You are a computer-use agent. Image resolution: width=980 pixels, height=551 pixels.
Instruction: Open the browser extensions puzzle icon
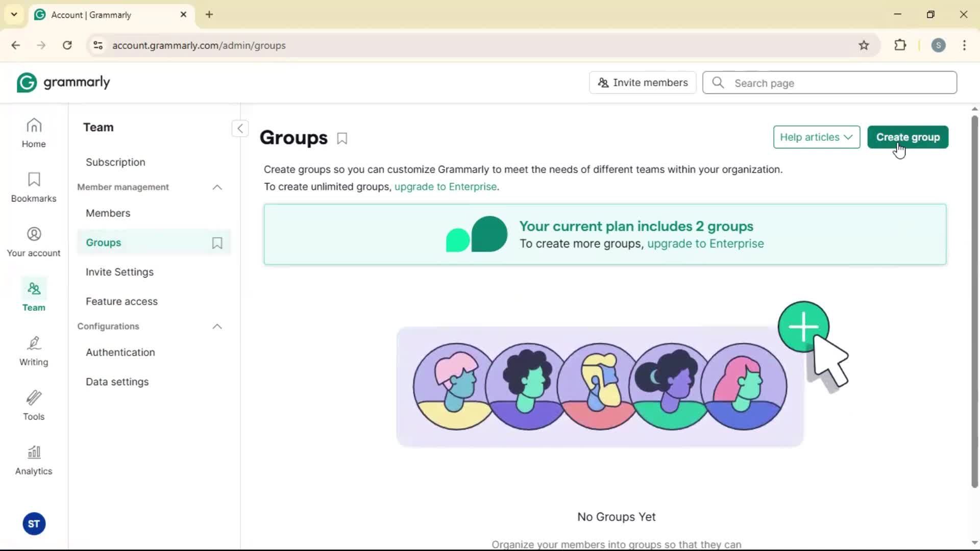pos(900,45)
